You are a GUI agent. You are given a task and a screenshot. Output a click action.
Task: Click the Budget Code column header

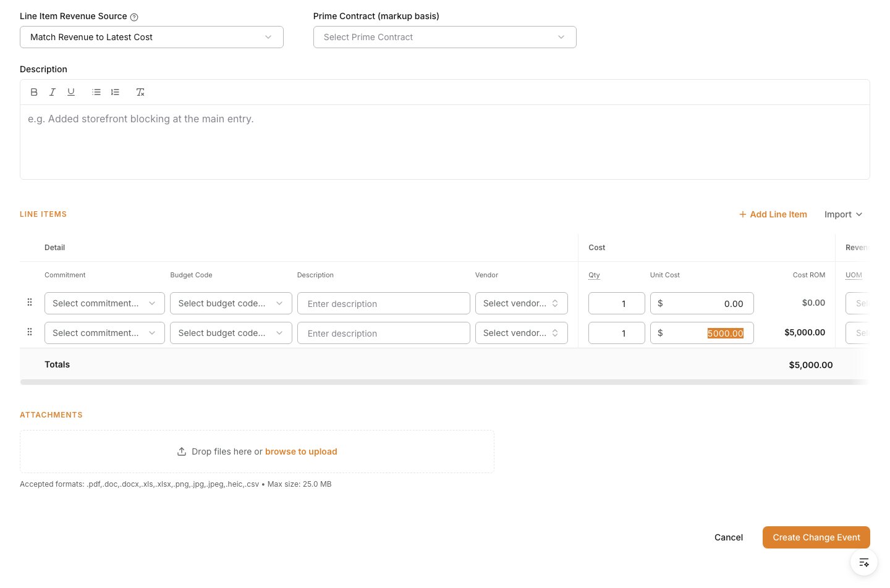click(191, 275)
